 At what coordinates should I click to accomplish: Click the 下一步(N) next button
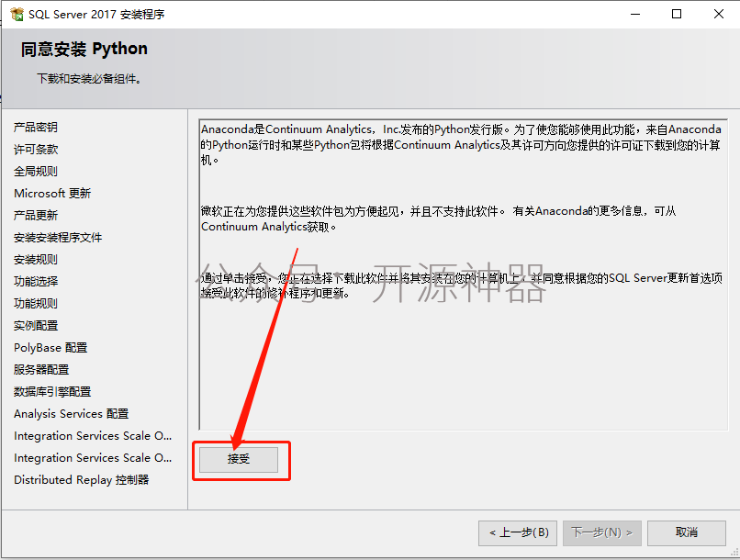tap(601, 533)
